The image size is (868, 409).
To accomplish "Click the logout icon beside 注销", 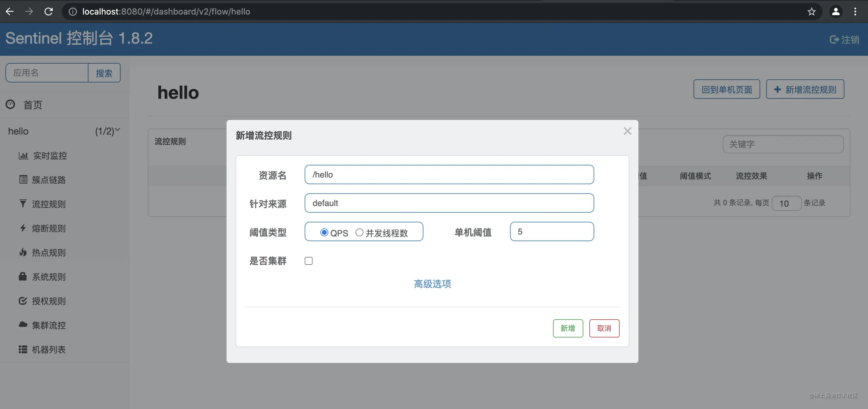I will click(834, 40).
